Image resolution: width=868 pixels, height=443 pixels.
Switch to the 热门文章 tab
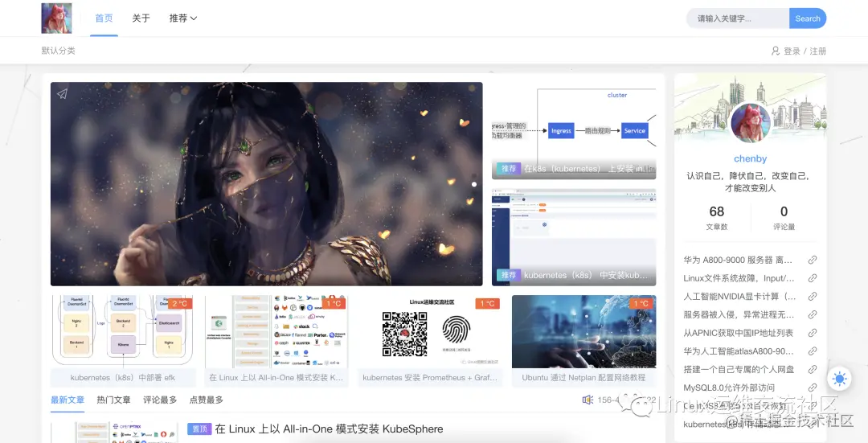[x=113, y=400]
